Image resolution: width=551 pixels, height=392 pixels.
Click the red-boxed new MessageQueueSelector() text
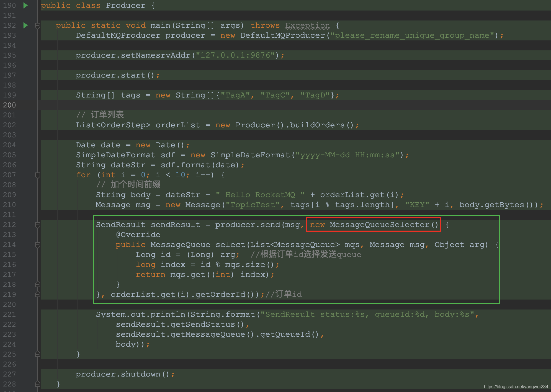pos(374,225)
